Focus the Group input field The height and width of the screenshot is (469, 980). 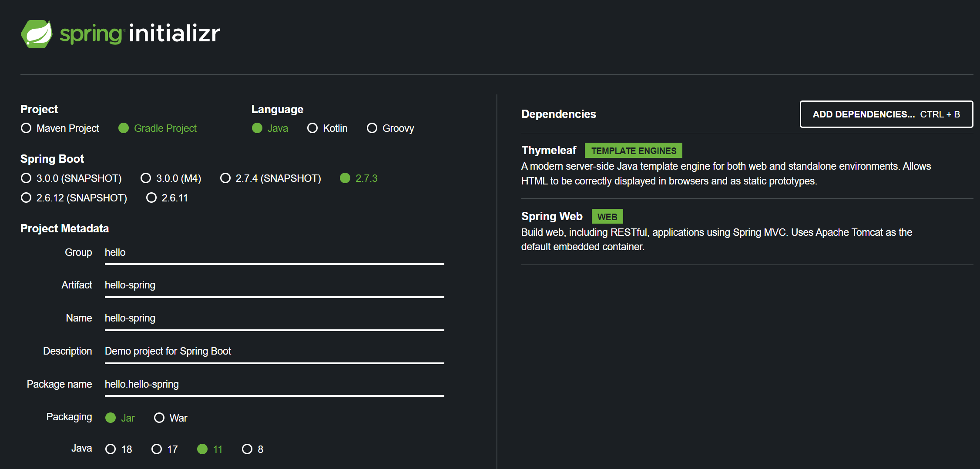[x=274, y=253]
